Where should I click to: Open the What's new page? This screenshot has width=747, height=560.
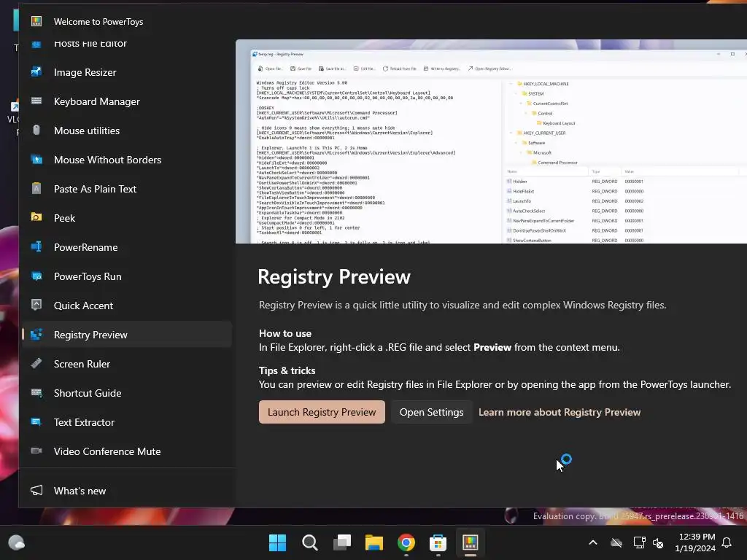(127, 491)
